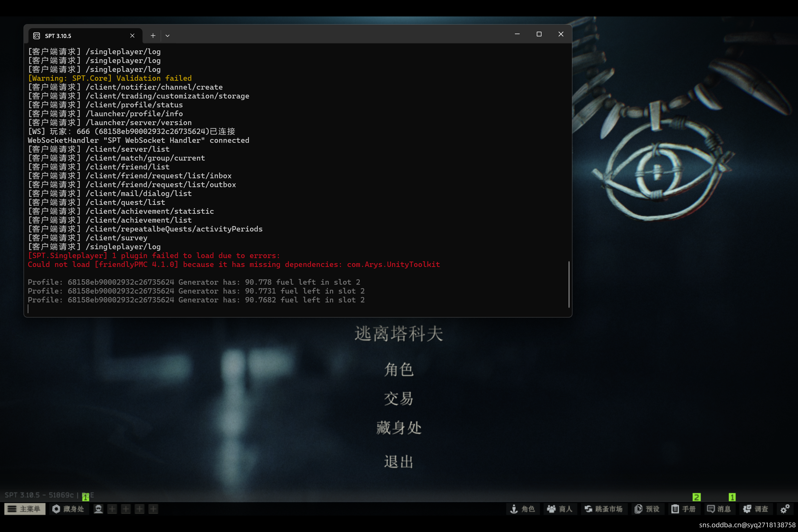Click the plus slot beside the portrait icon
The image size is (798, 532).
coord(112,509)
